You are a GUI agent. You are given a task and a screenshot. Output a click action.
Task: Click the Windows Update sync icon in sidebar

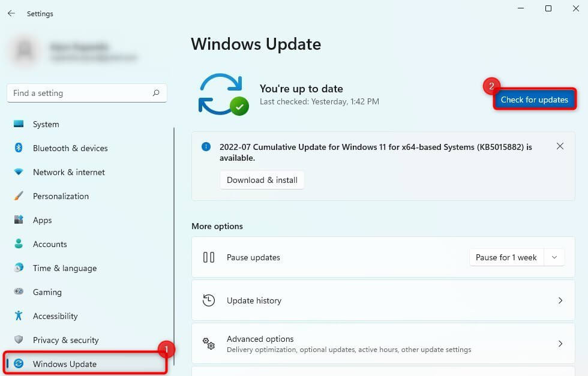pyautogui.click(x=19, y=363)
